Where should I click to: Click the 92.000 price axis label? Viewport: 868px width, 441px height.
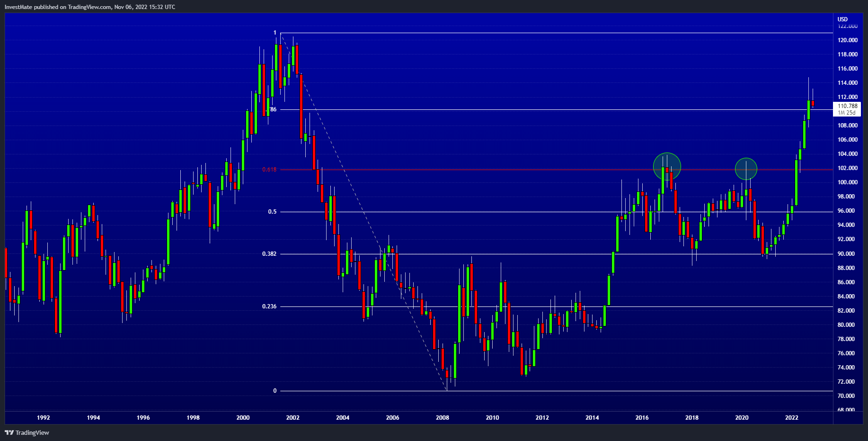coord(847,239)
